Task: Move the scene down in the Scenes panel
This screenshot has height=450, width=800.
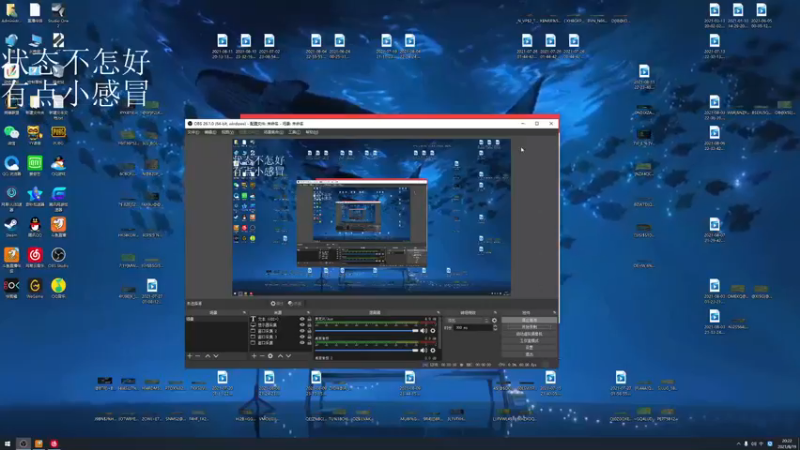Action: click(x=216, y=356)
